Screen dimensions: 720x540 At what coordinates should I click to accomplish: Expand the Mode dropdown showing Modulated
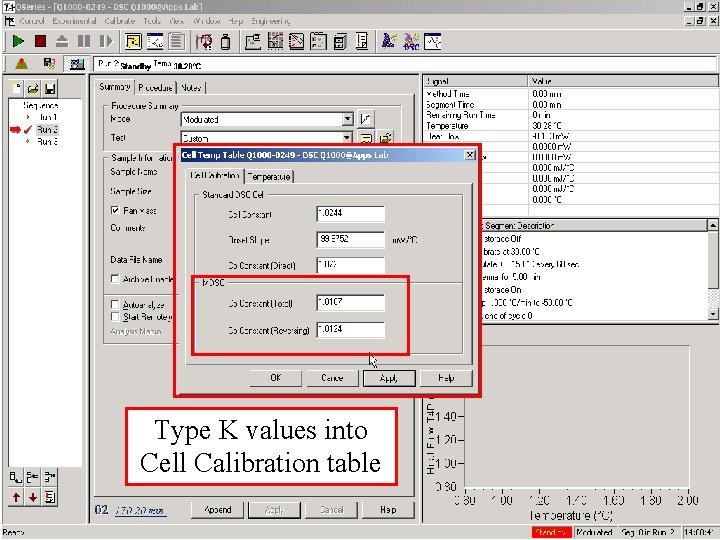348,119
